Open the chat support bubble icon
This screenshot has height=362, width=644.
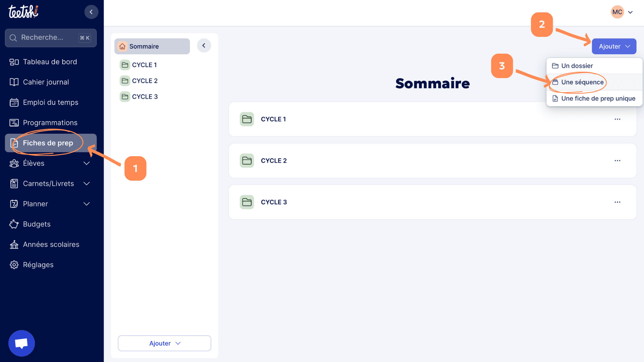point(21,343)
